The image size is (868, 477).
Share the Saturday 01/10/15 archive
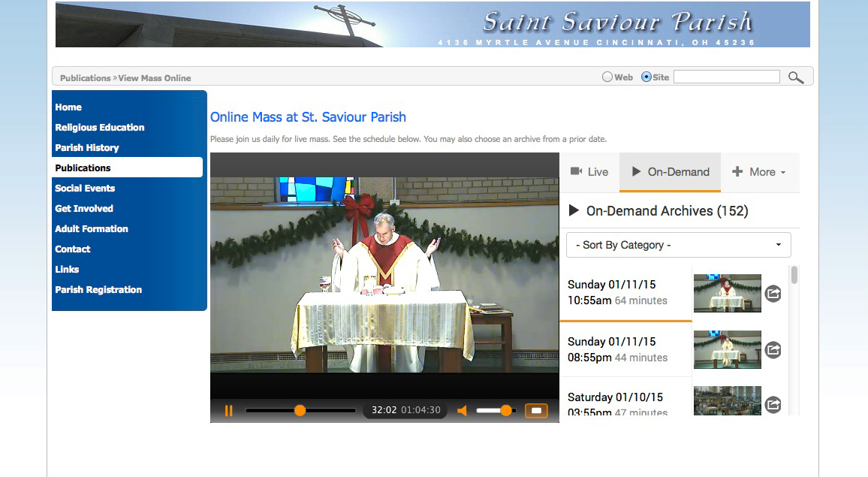click(773, 405)
